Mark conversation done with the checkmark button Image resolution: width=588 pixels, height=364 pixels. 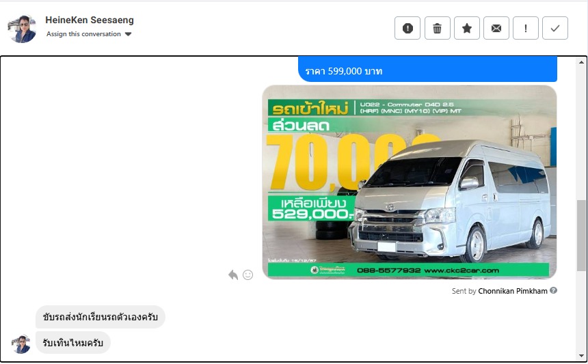coord(555,28)
